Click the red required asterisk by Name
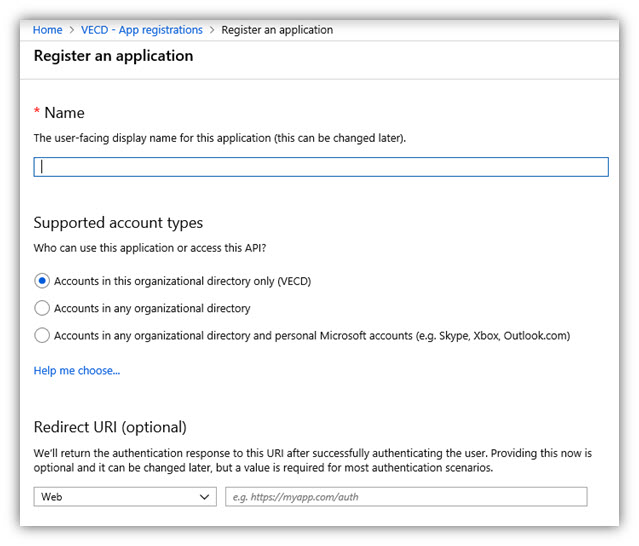 click(37, 110)
